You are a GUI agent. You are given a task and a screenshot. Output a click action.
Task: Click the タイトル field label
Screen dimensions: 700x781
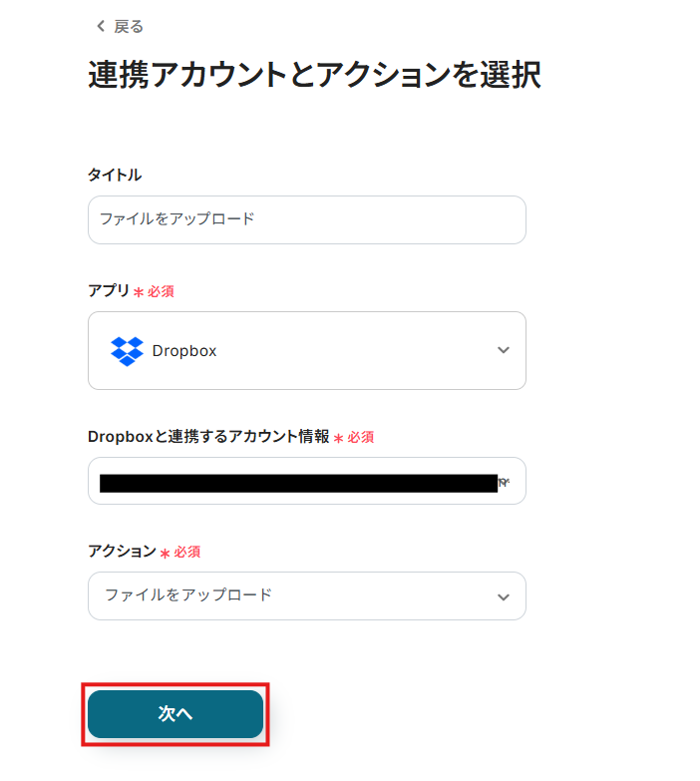coord(115,176)
